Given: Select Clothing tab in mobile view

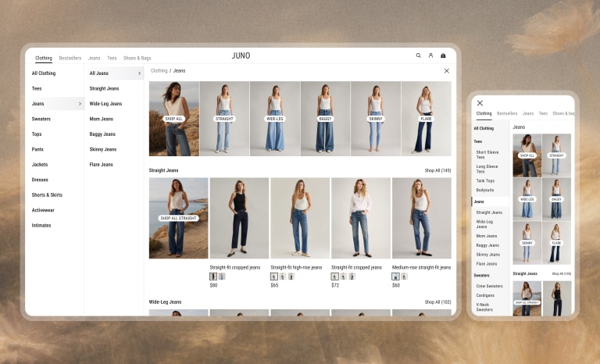Looking at the screenshot, I should [484, 113].
